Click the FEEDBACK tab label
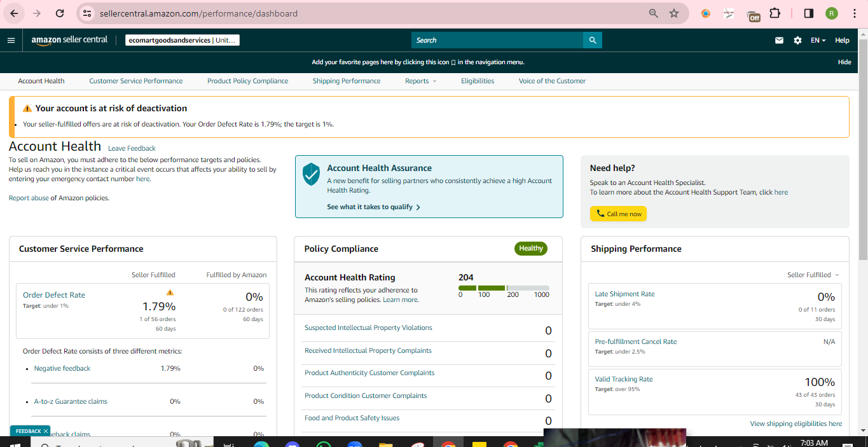Screen dimensions: 868x447 click(28, 431)
